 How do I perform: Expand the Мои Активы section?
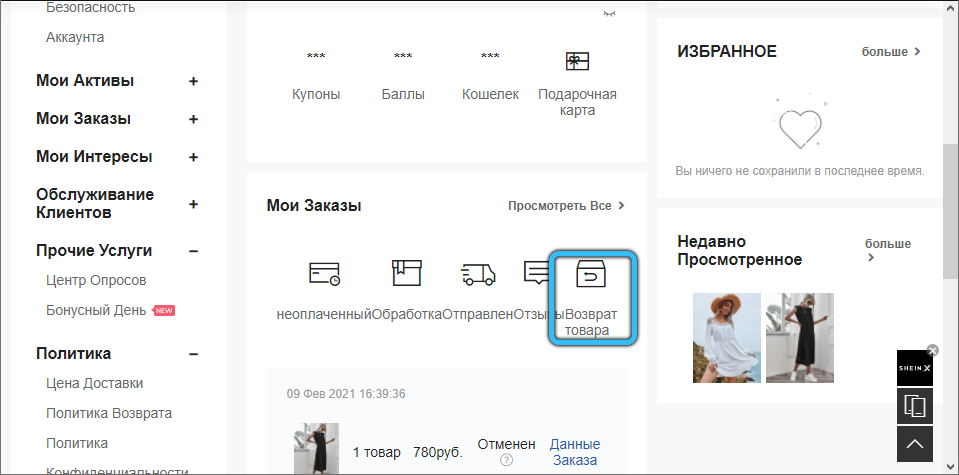193,81
